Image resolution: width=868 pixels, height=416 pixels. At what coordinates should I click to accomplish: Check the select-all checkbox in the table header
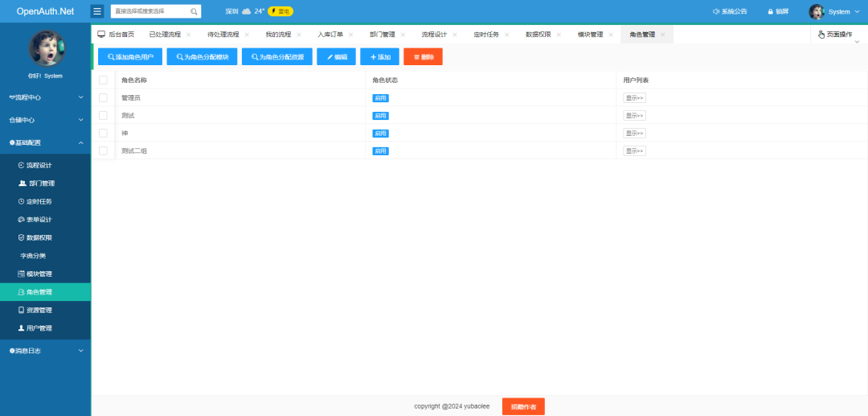[x=103, y=80]
